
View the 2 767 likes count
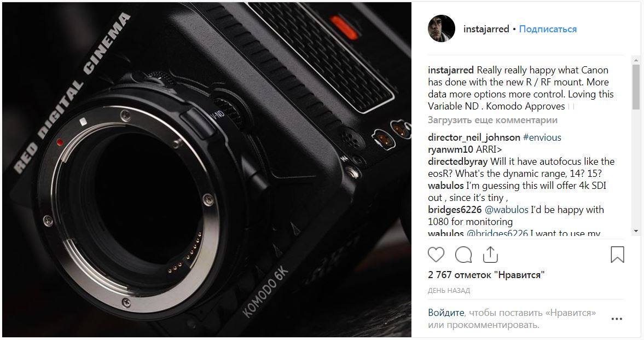[486, 275]
